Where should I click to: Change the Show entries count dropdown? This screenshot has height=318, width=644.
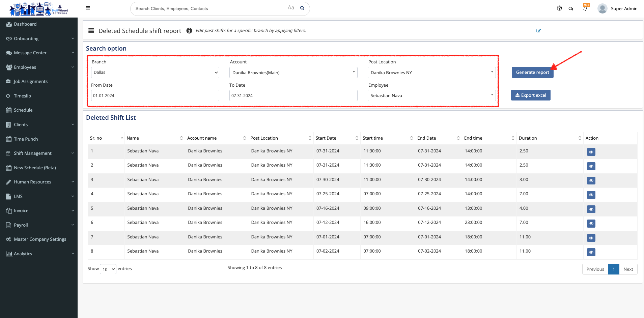click(x=108, y=269)
